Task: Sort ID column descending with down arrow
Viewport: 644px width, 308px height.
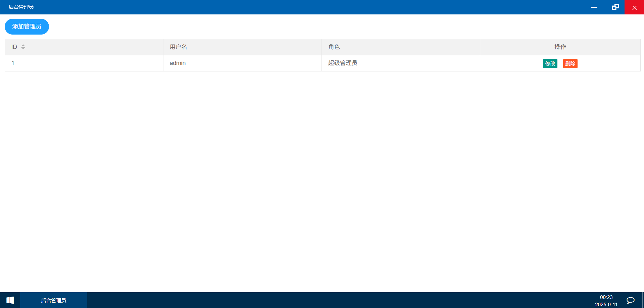Action: (23, 48)
